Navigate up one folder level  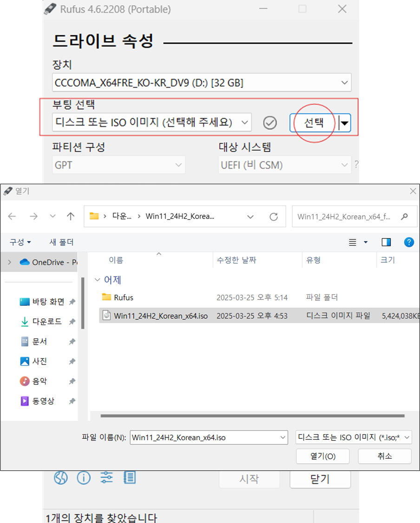pyautogui.click(x=70, y=217)
